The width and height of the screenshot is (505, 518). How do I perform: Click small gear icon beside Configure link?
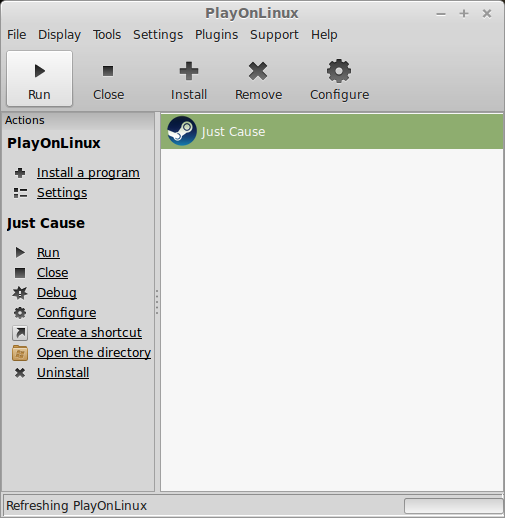tap(20, 313)
